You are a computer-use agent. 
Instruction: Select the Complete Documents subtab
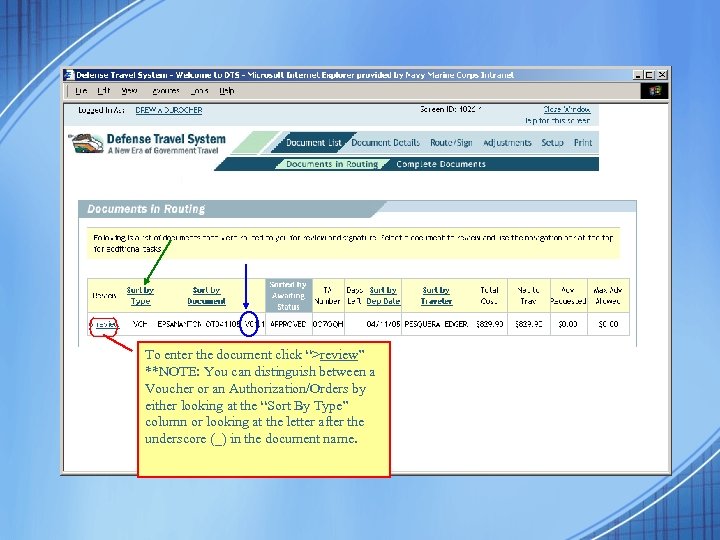(441, 164)
